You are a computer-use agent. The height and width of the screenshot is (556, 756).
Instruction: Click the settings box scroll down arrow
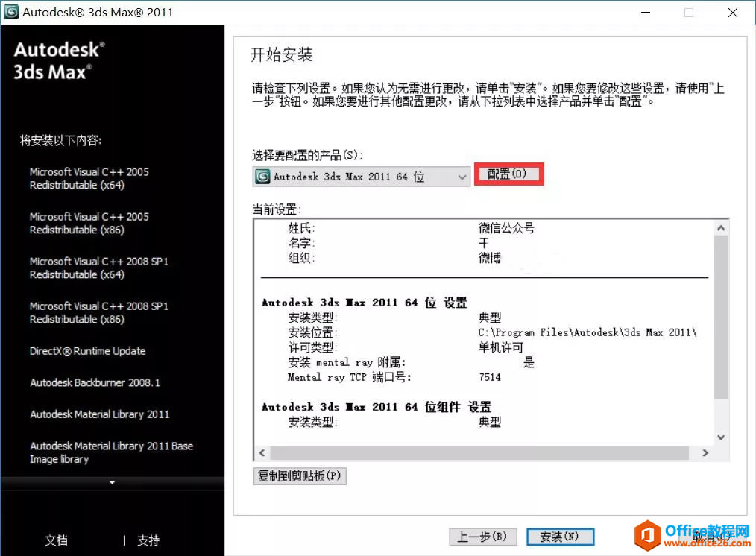click(721, 437)
